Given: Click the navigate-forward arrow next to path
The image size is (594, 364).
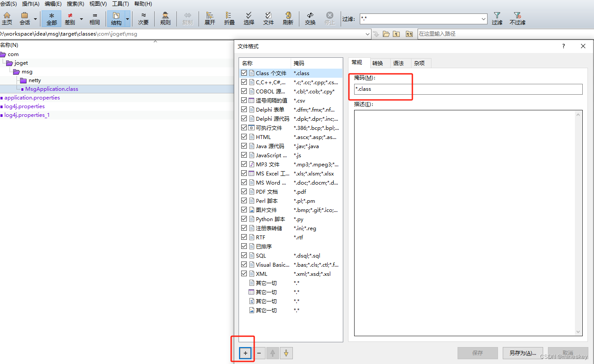Looking at the screenshot, I should (x=376, y=33).
